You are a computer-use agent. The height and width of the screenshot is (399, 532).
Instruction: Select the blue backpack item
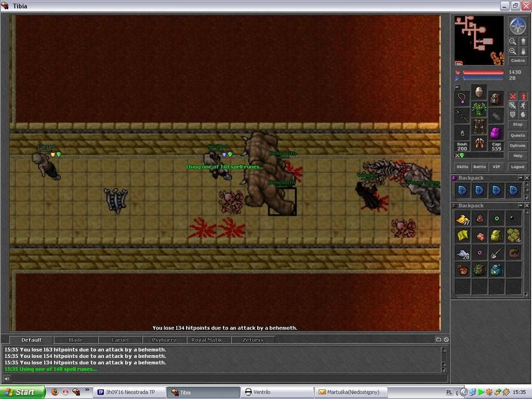pyautogui.click(x=496, y=270)
